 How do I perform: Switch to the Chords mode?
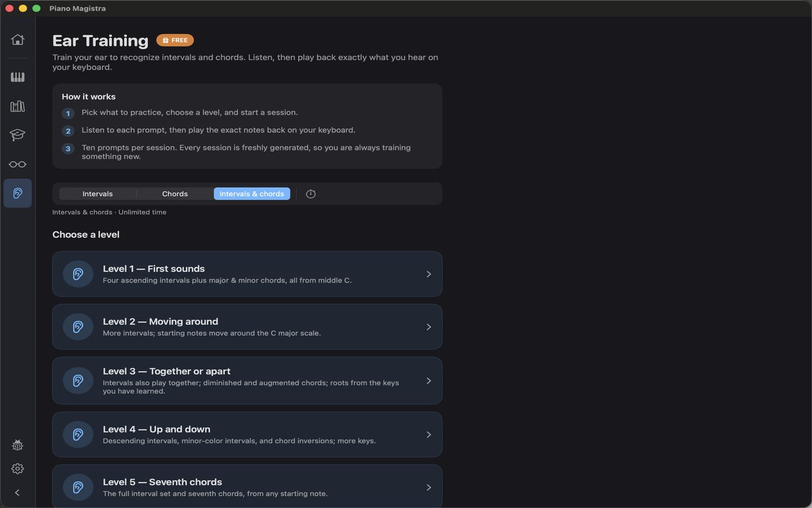[x=175, y=194]
